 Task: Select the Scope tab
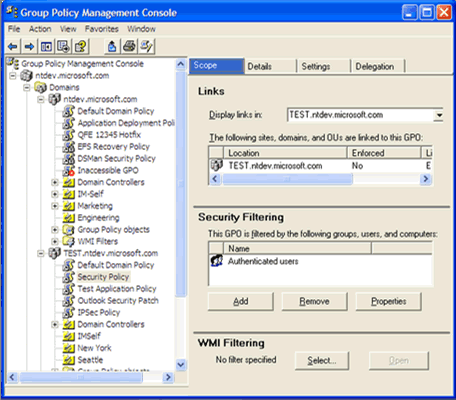(216, 66)
